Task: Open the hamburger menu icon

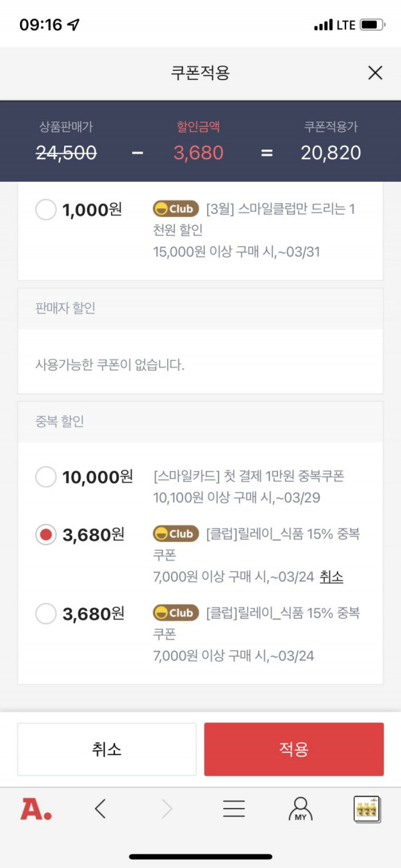Action: (x=234, y=809)
